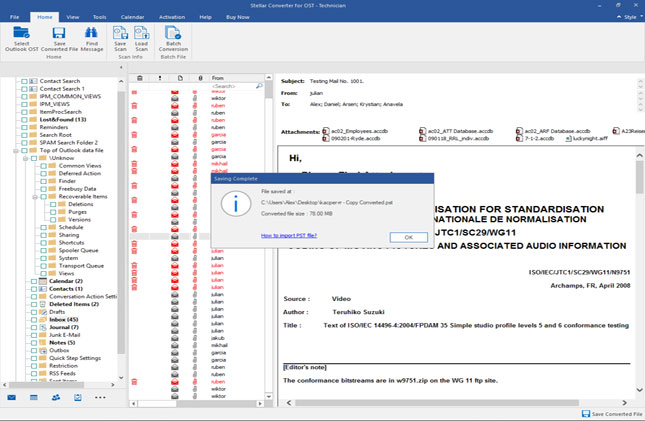Click OK in Saving Complete dialog

[408, 237]
